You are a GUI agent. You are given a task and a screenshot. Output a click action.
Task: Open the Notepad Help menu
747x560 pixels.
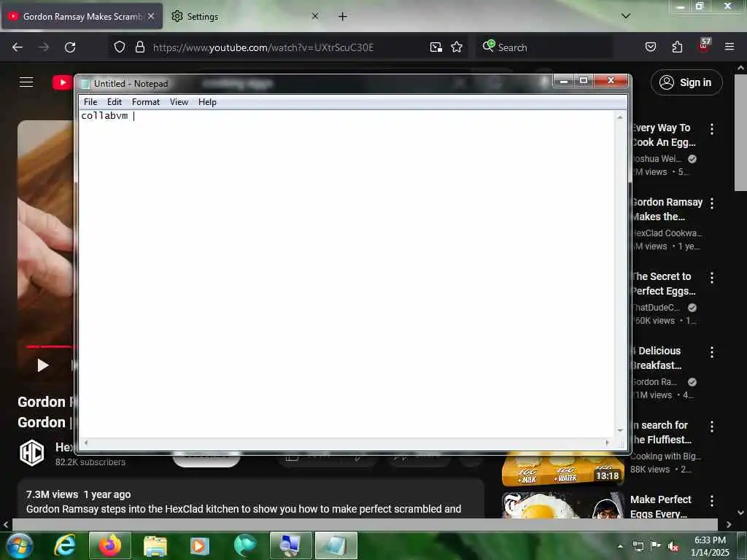(x=207, y=102)
